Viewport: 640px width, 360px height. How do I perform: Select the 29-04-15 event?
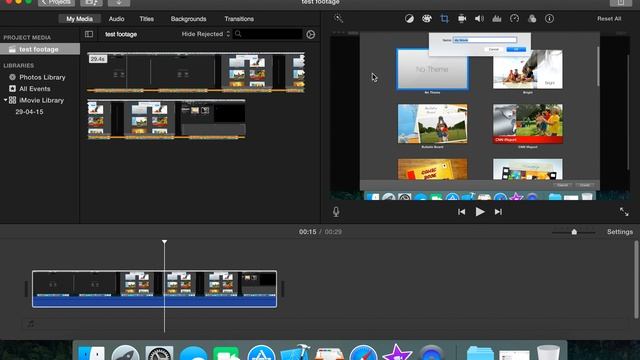click(29, 111)
